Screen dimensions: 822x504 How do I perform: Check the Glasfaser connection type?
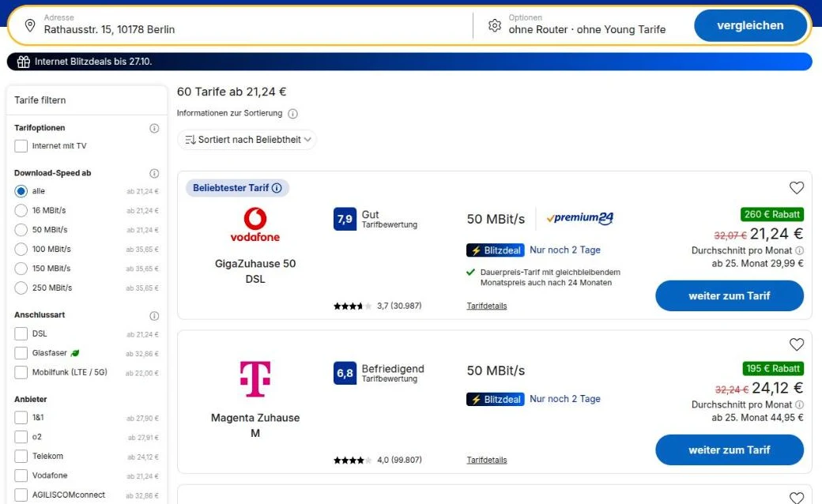tap(21, 353)
